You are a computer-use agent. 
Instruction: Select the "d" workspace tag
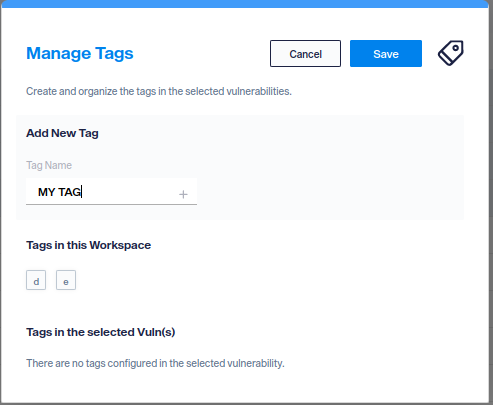pyautogui.click(x=36, y=280)
